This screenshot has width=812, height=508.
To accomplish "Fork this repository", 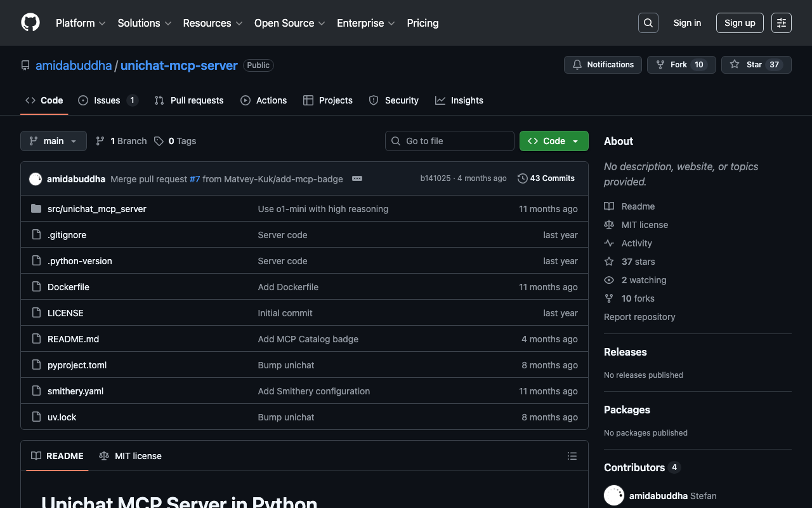I will pyautogui.click(x=681, y=65).
